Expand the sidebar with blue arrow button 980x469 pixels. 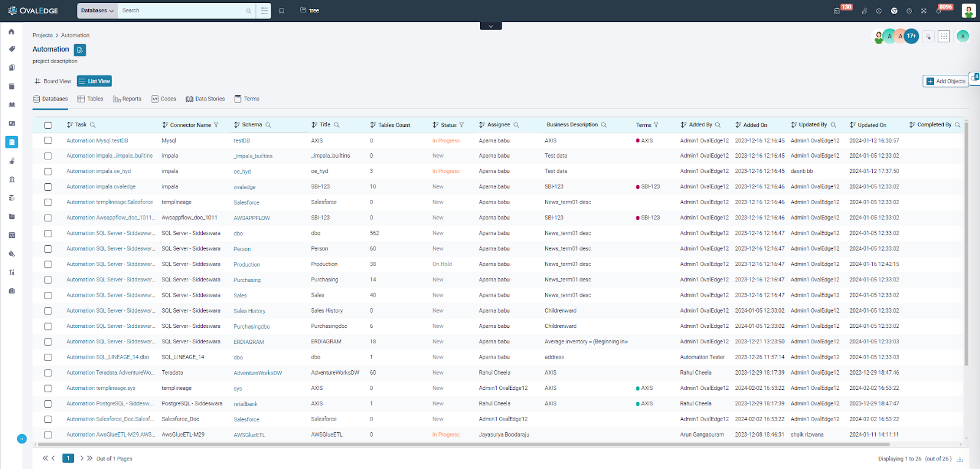[x=22, y=438]
